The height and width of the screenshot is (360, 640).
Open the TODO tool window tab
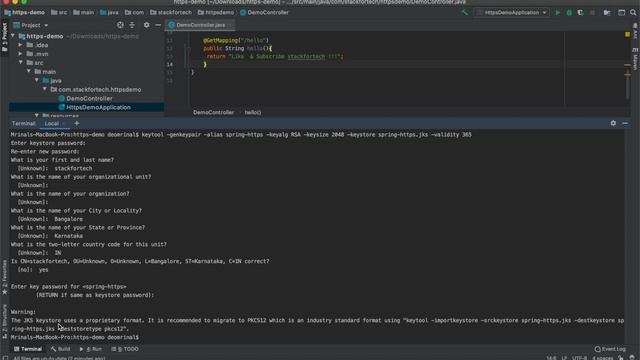(125, 349)
